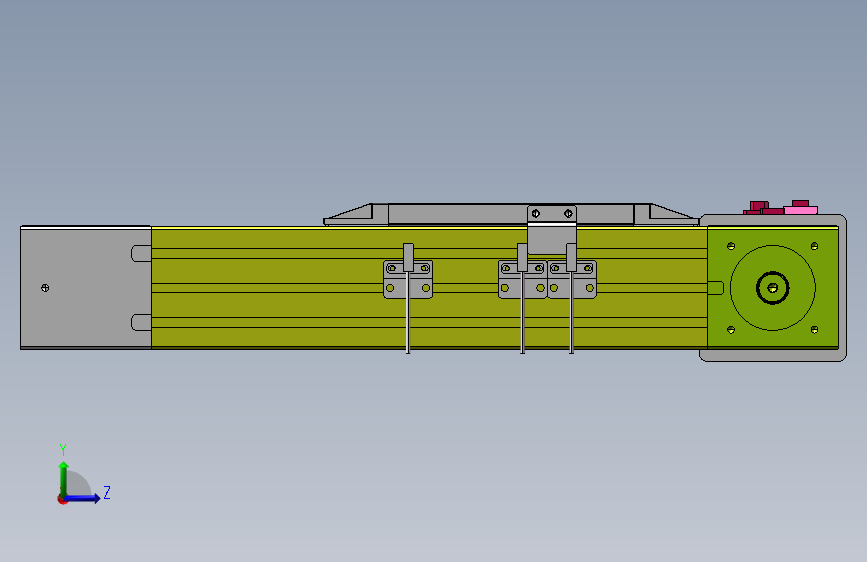The height and width of the screenshot is (562, 867).
Task: Select the rightmost sensor bracket on the rail
Action: 572,279
